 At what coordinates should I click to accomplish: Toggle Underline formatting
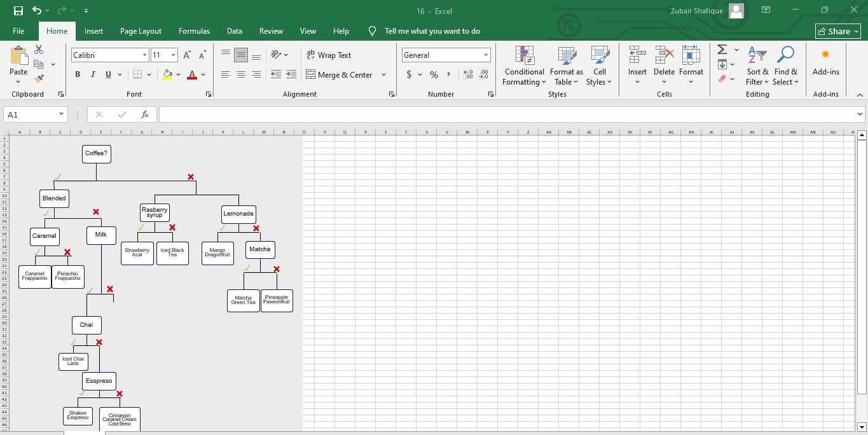coord(106,74)
